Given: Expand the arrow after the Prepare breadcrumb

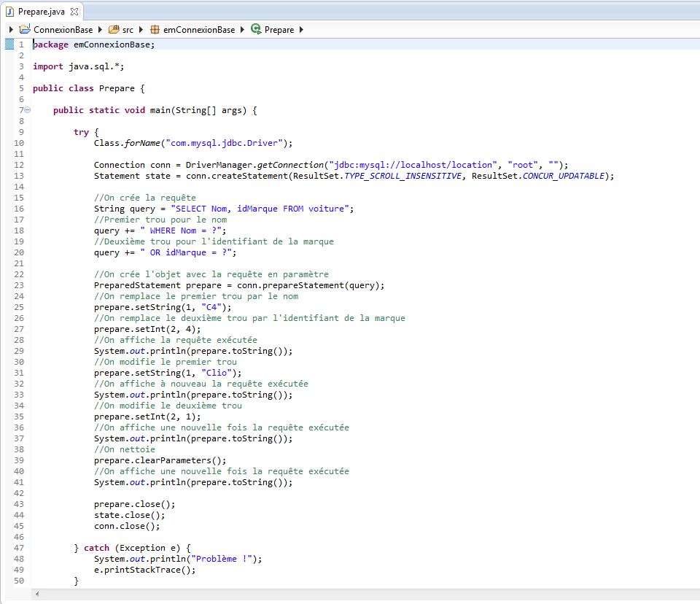Looking at the screenshot, I should tap(301, 30).
